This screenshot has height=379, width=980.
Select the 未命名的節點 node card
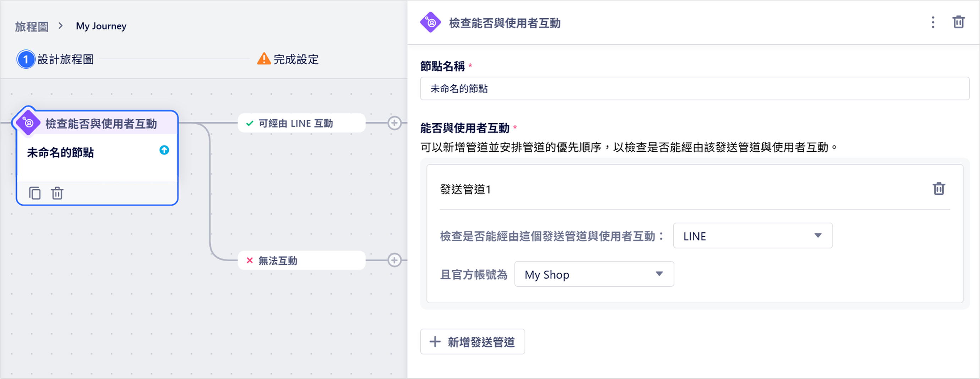[x=97, y=158]
